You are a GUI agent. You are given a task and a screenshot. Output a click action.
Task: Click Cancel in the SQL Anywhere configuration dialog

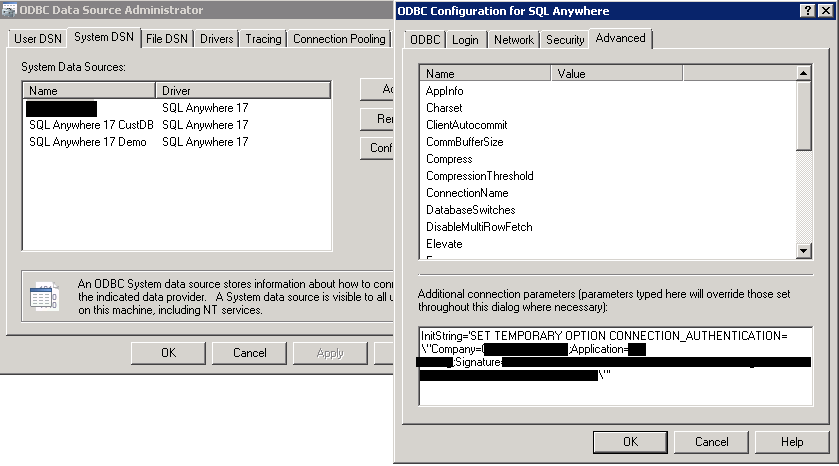coord(712,442)
